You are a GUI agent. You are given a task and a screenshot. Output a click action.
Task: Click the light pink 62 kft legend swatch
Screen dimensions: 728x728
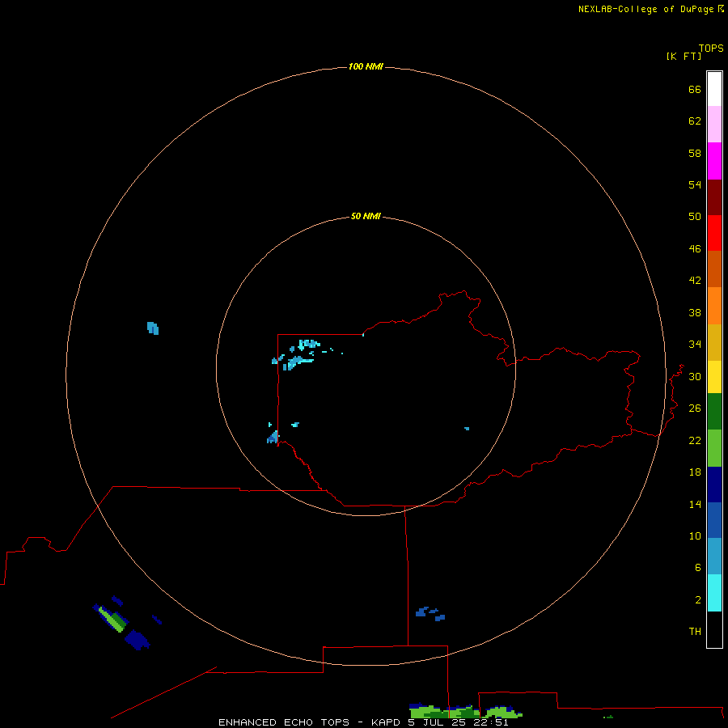click(x=714, y=125)
